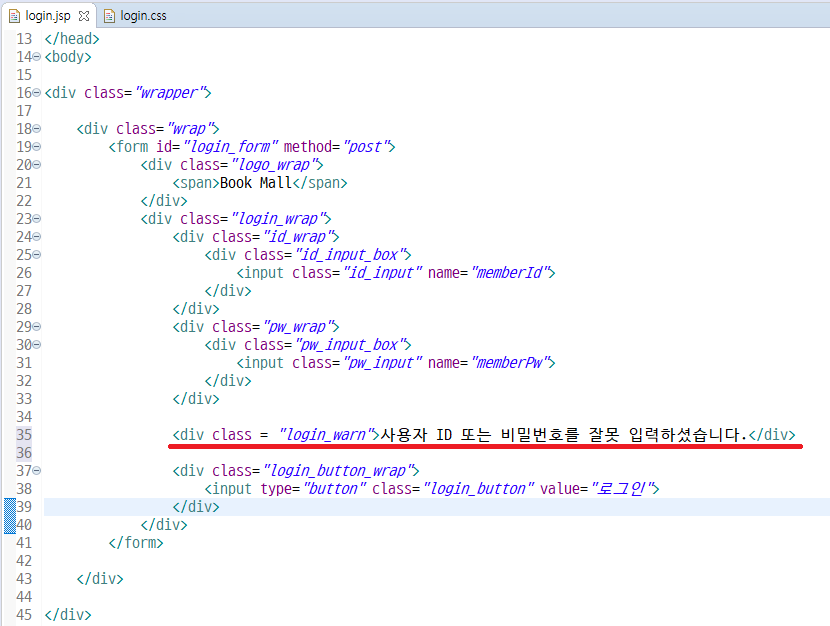Click the change marker beside line 39
The height and width of the screenshot is (626, 830).
coord(10,515)
